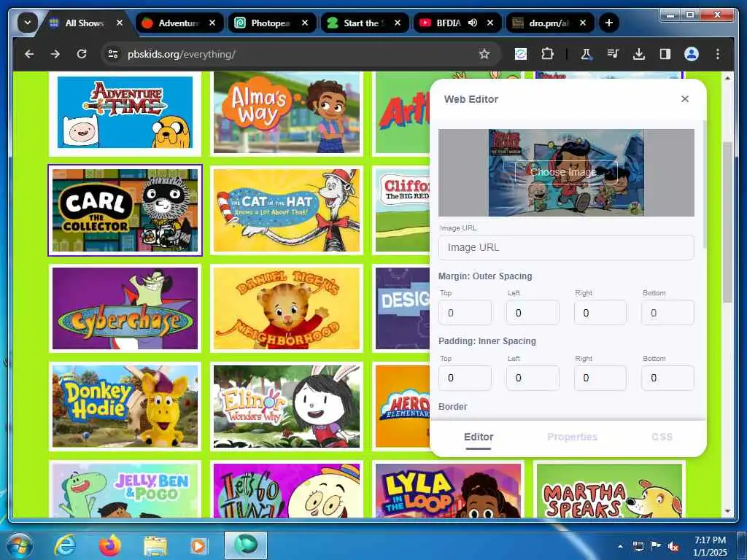The height and width of the screenshot is (560, 747).
Task: Show browser downloads
Action: (x=639, y=54)
